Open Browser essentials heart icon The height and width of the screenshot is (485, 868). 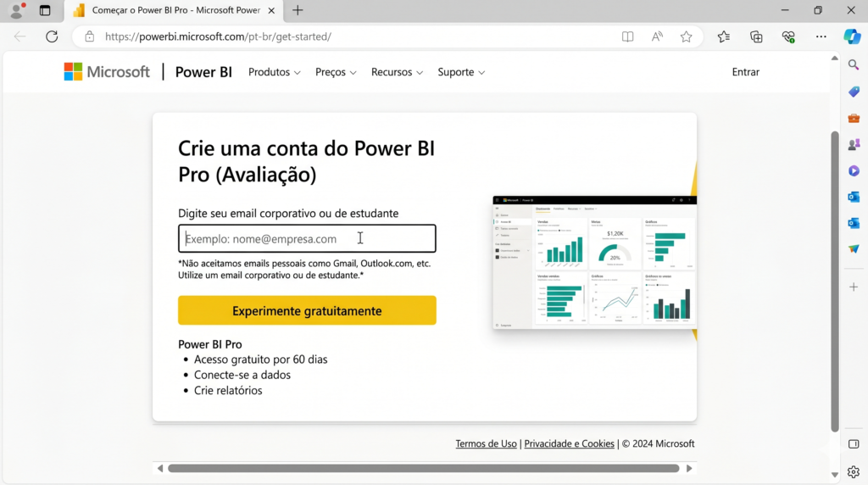click(788, 36)
